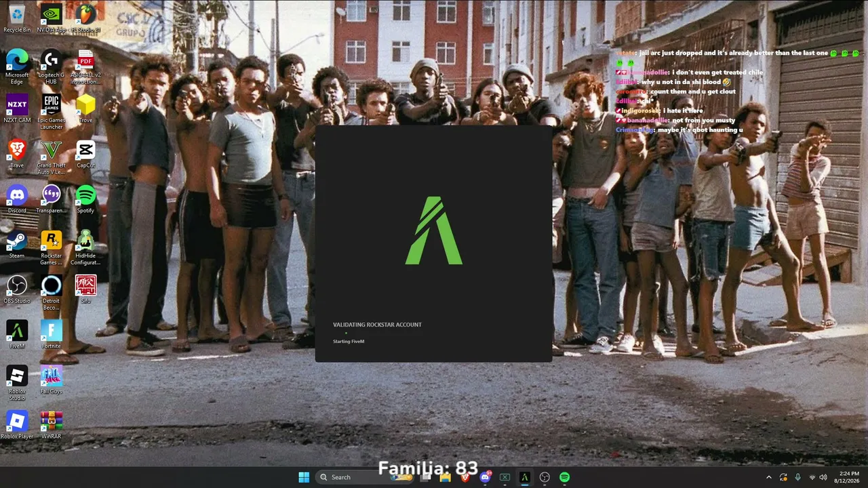Launch Logitech G HUB from desktop
The height and width of the screenshot is (488, 868).
51,67
